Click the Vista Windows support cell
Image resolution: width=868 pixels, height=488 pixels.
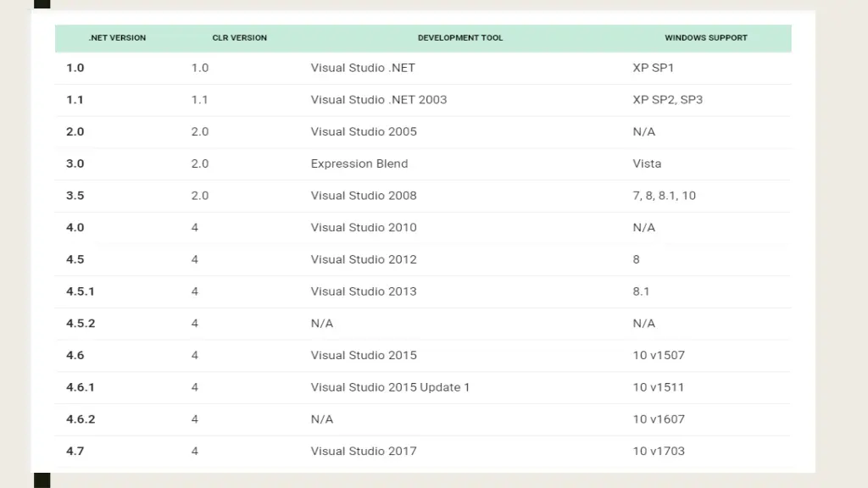click(647, 164)
